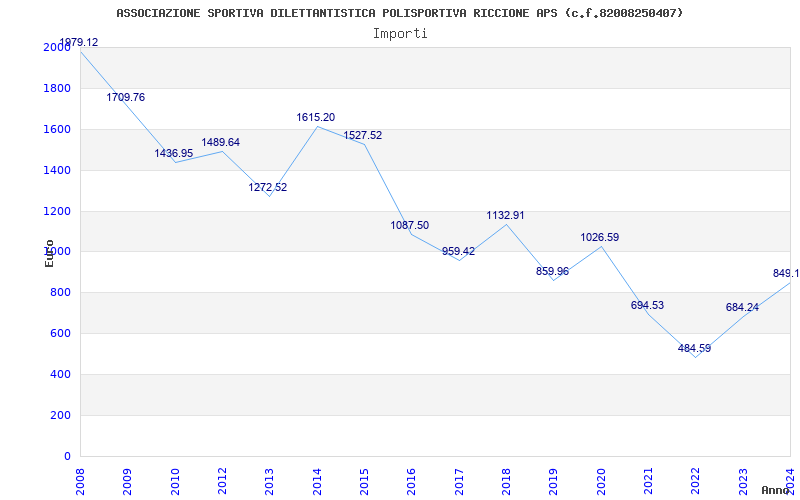This screenshot has width=800, height=500.
Task: Click year 2023 on the x-axis
Action: 743,481
